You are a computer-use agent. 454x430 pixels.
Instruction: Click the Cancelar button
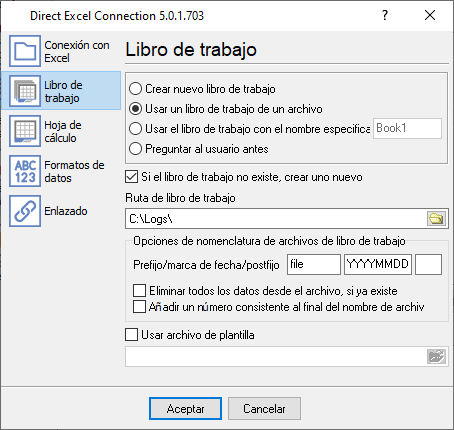(x=264, y=408)
